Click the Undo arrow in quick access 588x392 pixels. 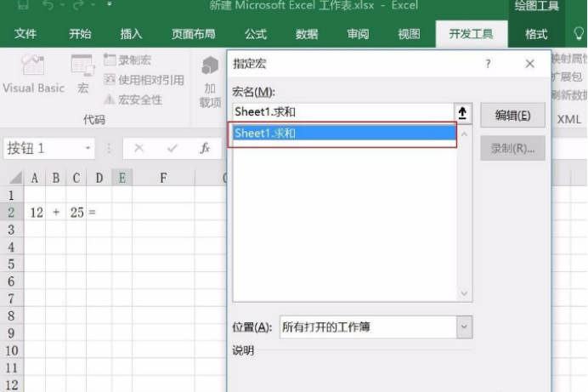tap(48, 5)
